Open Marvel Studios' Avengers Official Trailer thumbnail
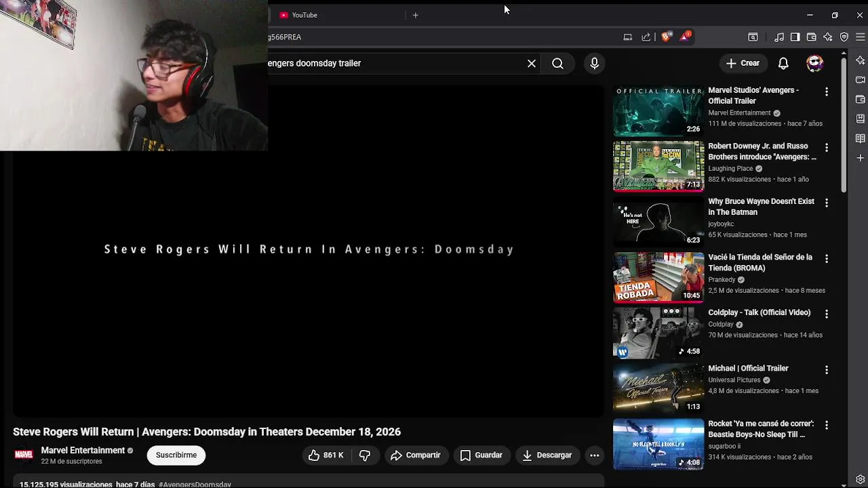Screen dimensions: 868x488 658,110
